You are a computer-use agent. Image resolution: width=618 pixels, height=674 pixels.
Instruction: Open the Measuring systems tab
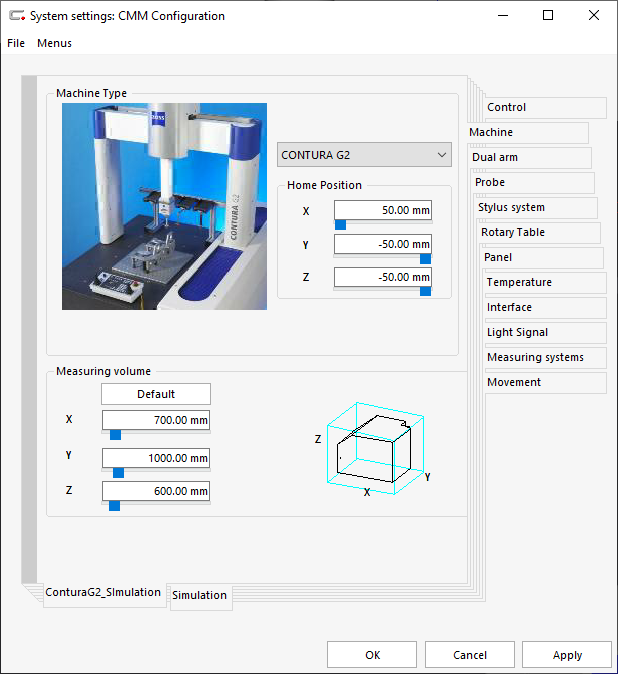click(x=546, y=357)
